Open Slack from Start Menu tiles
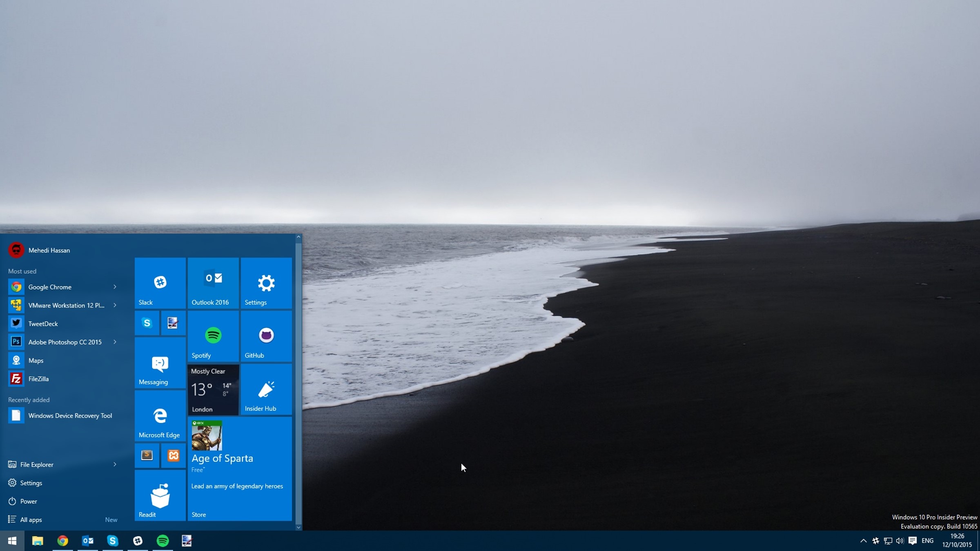Image resolution: width=980 pixels, height=551 pixels. (x=160, y=282)
